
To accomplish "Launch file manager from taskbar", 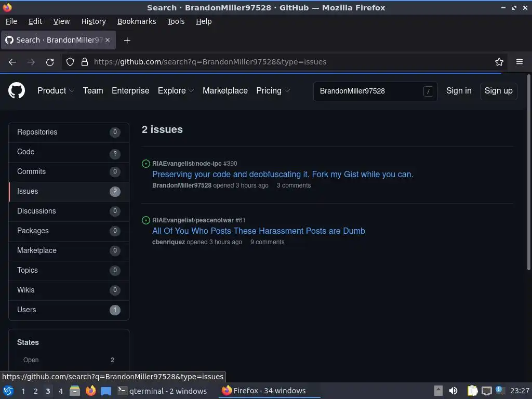I will point(75,391).
